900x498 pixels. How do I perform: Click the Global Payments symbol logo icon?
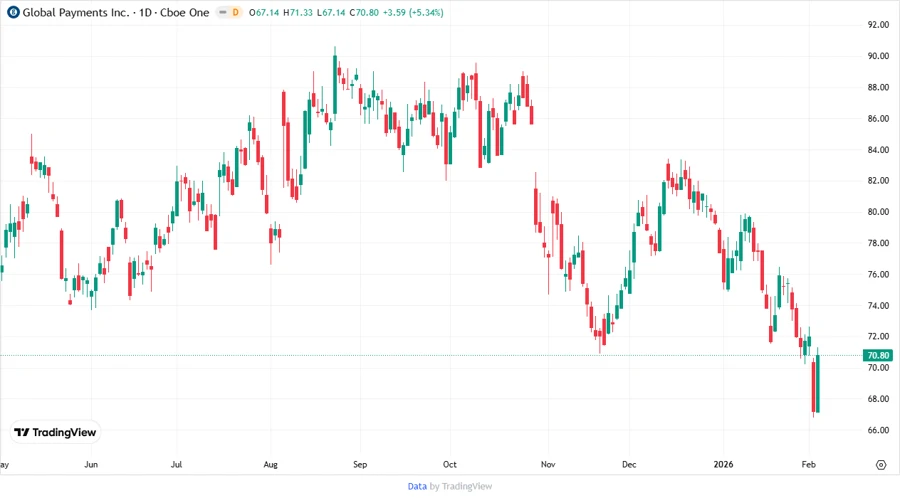pos(13,12)
